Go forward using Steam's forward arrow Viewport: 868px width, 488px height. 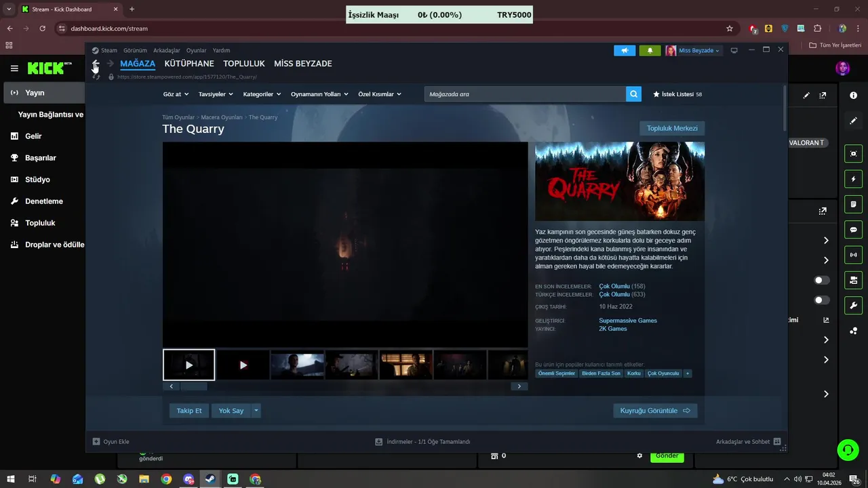click(x=110, y=64)
